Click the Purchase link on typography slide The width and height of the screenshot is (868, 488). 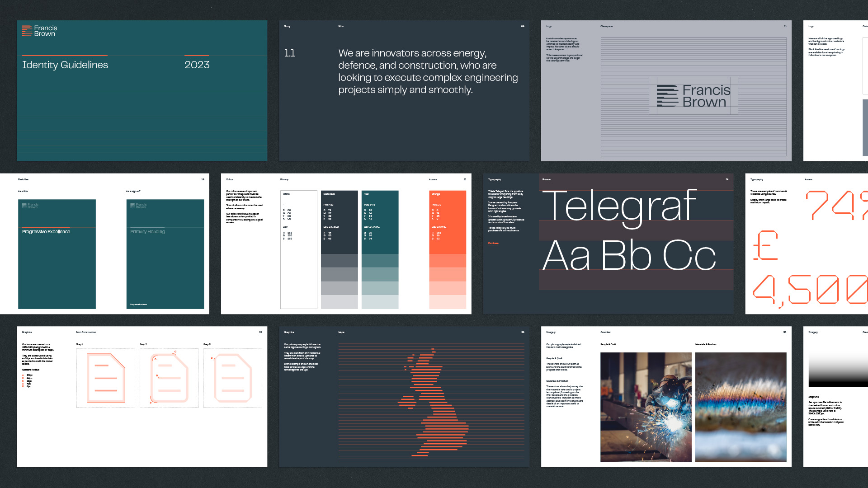click(493, 244)
